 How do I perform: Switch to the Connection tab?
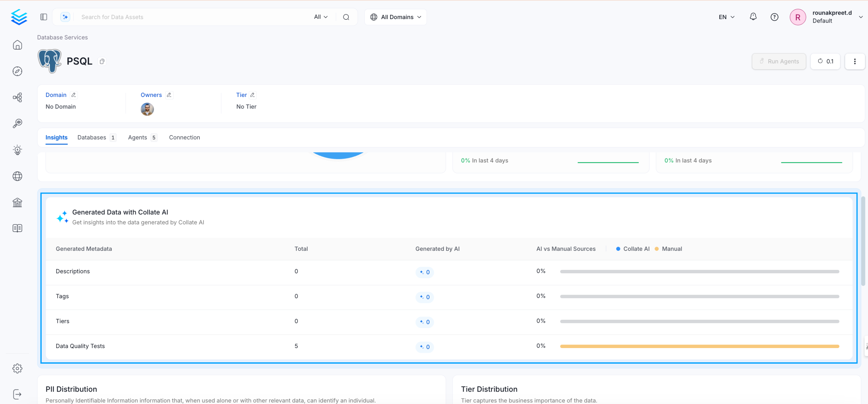pos(184,137)
